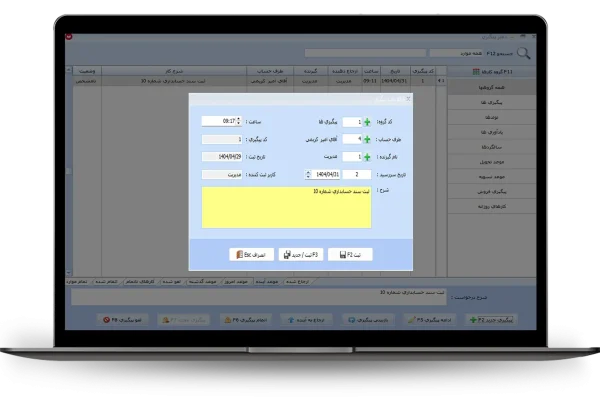Select موعد تحویل in the right sidebar
The image size is (600, 400).
pyautogui.click(x=492, y=162)
